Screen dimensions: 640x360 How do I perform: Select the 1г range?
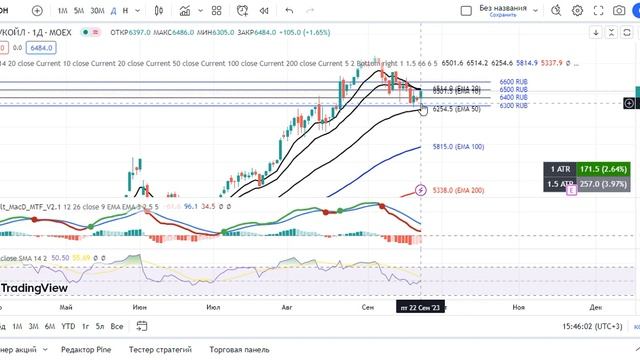click(x=85, y=326)
